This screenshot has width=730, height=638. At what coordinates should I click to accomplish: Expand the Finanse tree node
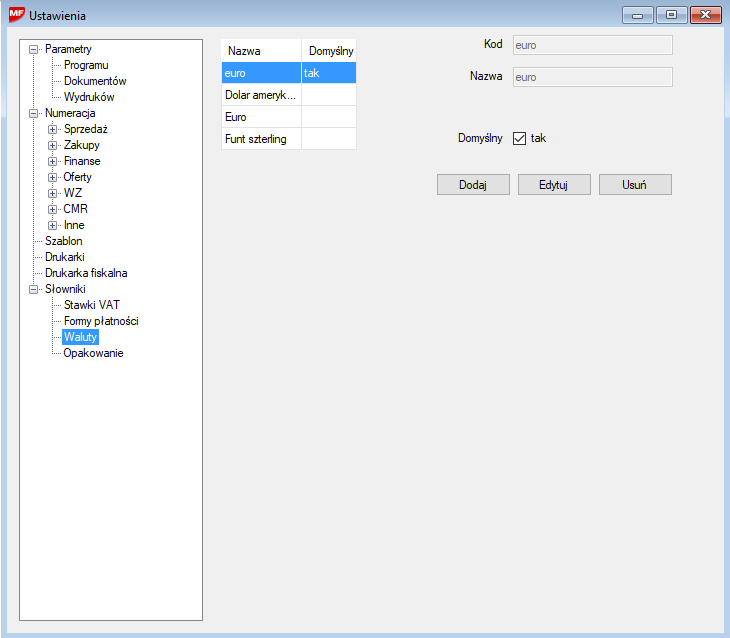tap(54, 161)
